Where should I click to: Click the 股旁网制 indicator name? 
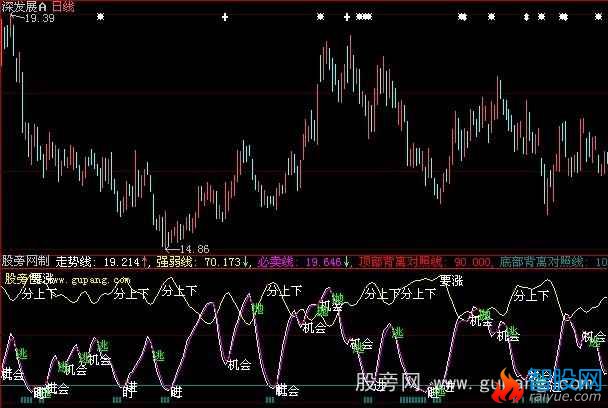(x=25, y=261)
